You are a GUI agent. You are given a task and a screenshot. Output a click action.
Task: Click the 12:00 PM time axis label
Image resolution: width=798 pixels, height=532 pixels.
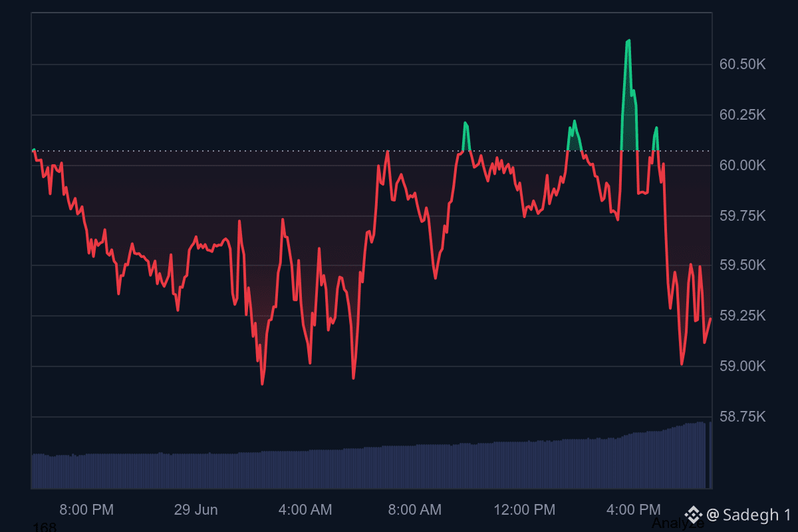coord(524,510)
